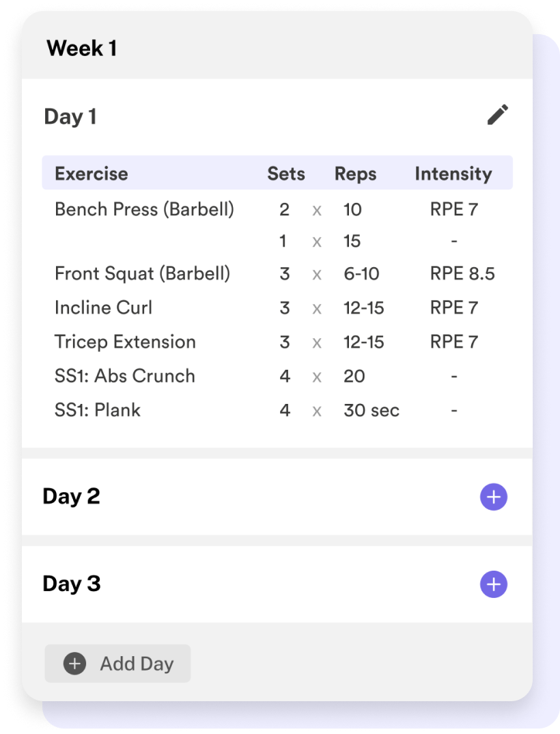Choose the Incline Curl exercise

103,308
